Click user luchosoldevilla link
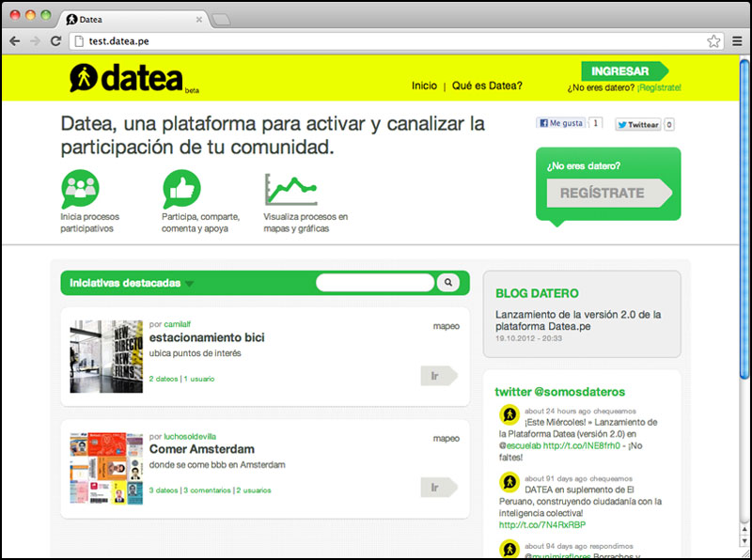The width and height of the screenshot is (752, 560). point(190,436)
